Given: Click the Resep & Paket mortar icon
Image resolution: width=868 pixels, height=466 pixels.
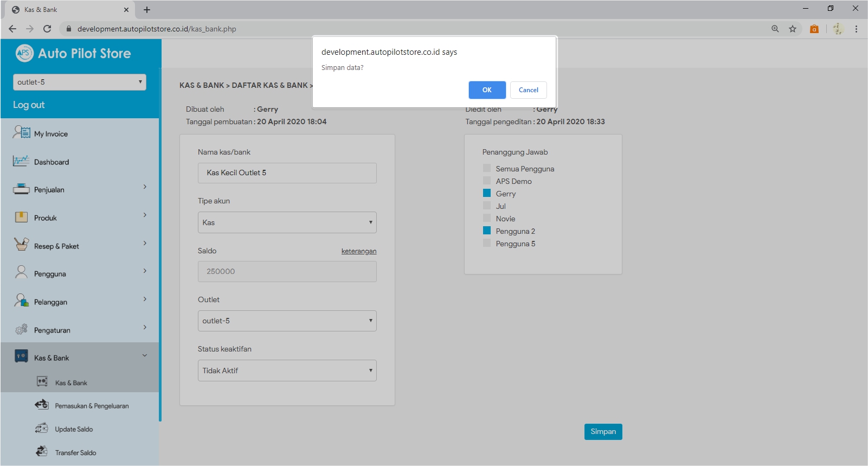Looking at the screenshot, I should tap(21, 245).
